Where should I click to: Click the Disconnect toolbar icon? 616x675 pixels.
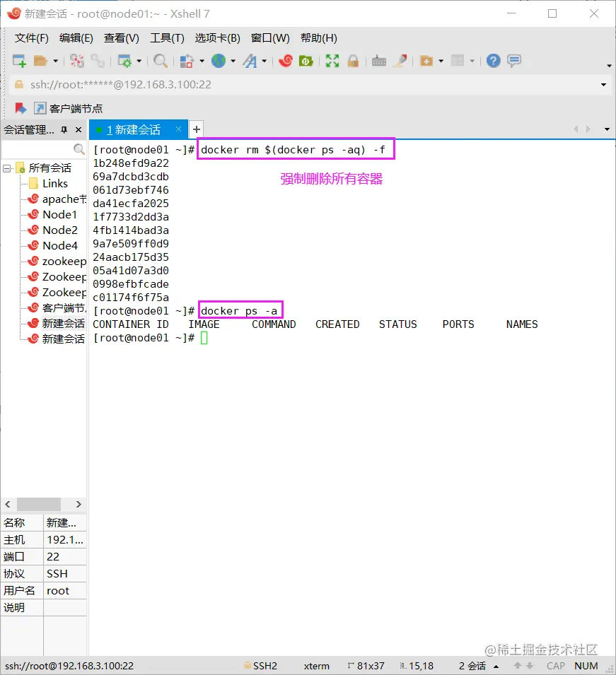(x=77, y=61)
